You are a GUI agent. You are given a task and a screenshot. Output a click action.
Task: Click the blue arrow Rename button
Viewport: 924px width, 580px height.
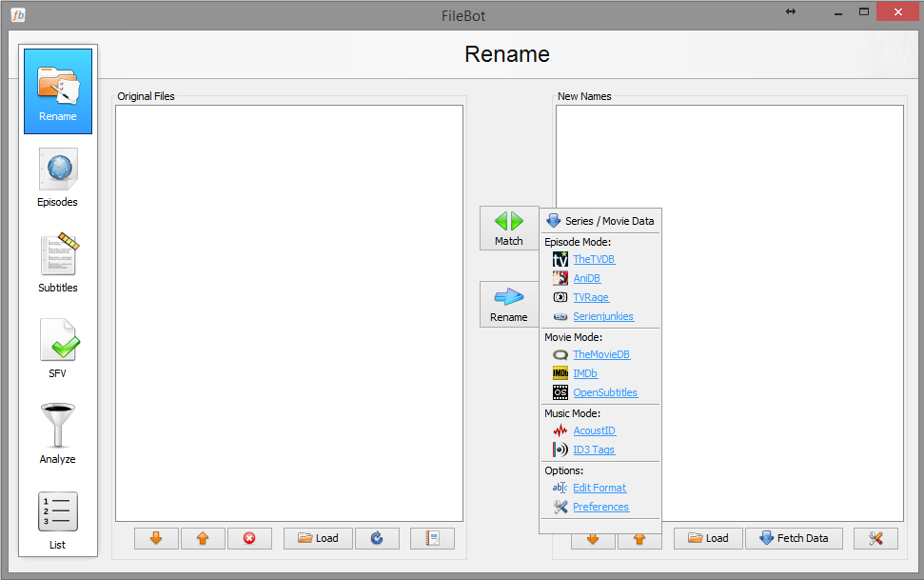coord(509,305)
